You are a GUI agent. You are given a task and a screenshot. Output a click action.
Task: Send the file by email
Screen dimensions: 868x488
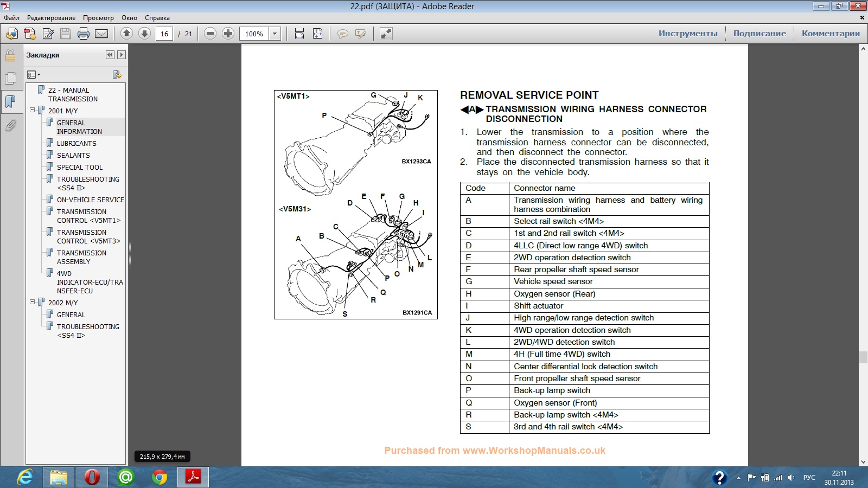[101, 34]
